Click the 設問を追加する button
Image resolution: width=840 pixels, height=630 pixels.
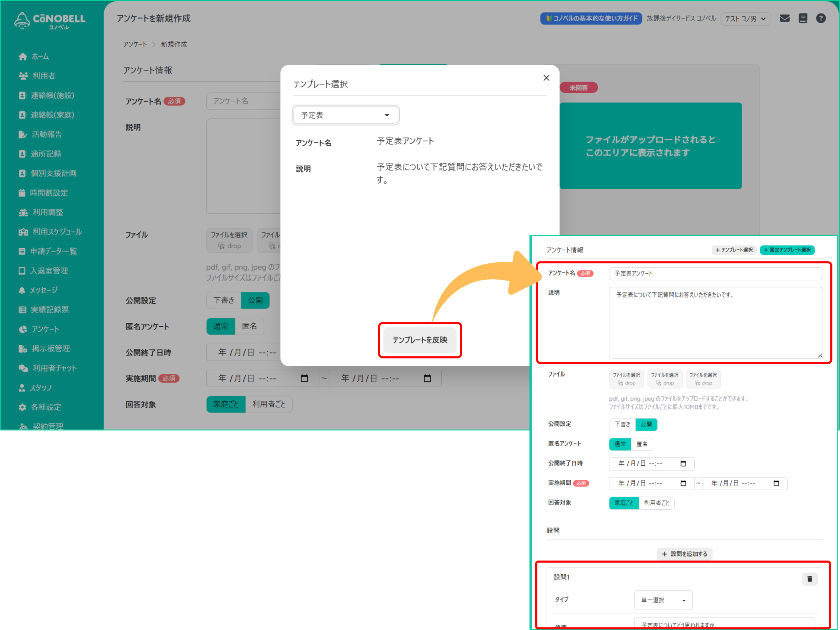click(684, 554)
